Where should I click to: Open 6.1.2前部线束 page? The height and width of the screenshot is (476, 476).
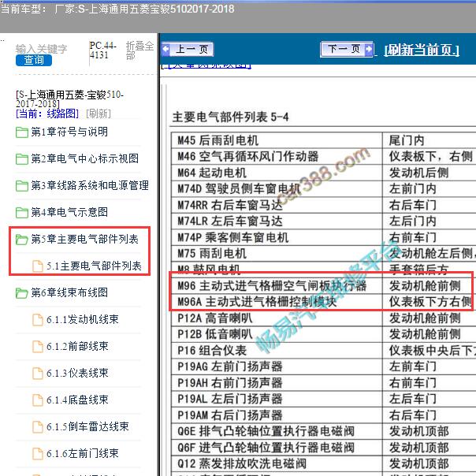click(77, 346)
